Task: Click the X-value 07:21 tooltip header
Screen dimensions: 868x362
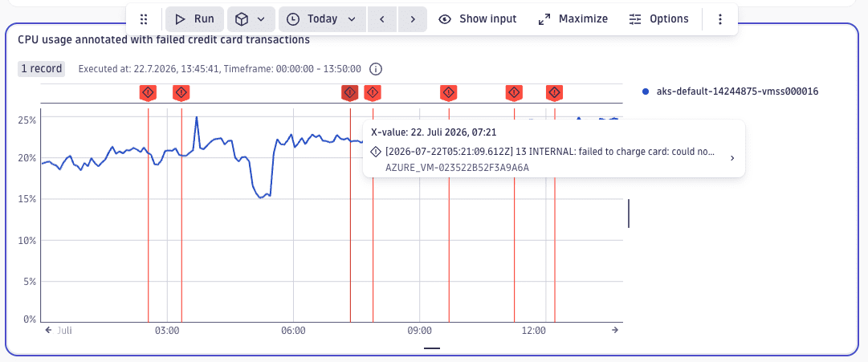Action: click(434, 132)
